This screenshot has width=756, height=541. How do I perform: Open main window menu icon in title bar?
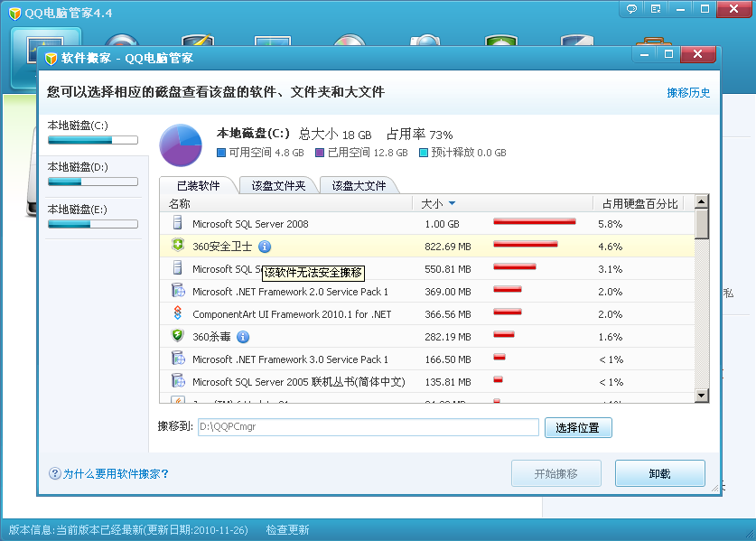656,9
